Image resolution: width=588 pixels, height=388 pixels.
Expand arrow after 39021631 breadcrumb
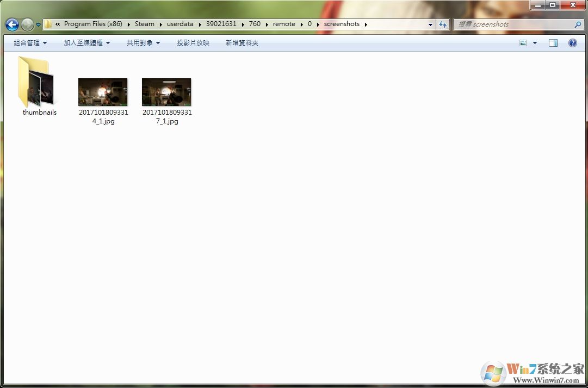(243, 24)
